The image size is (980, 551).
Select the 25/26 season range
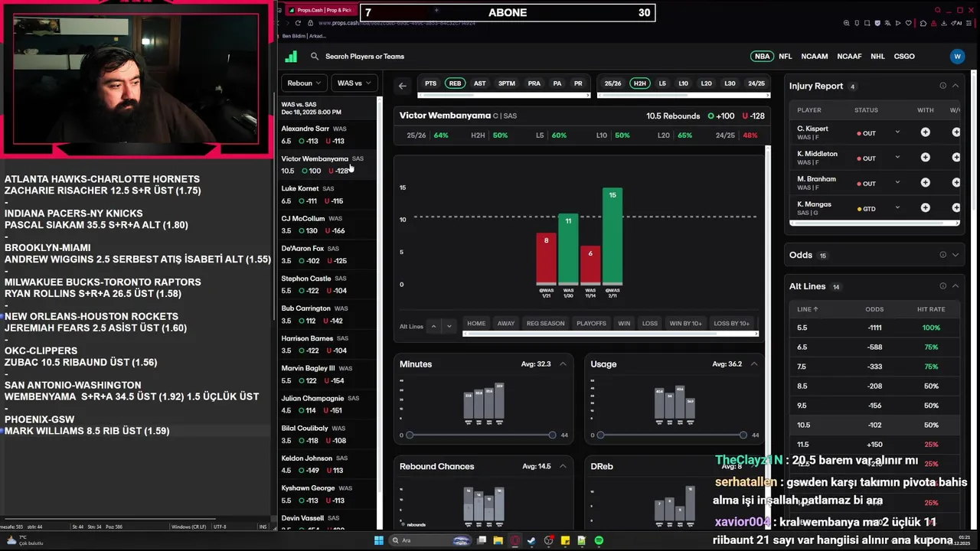point(613,83)
